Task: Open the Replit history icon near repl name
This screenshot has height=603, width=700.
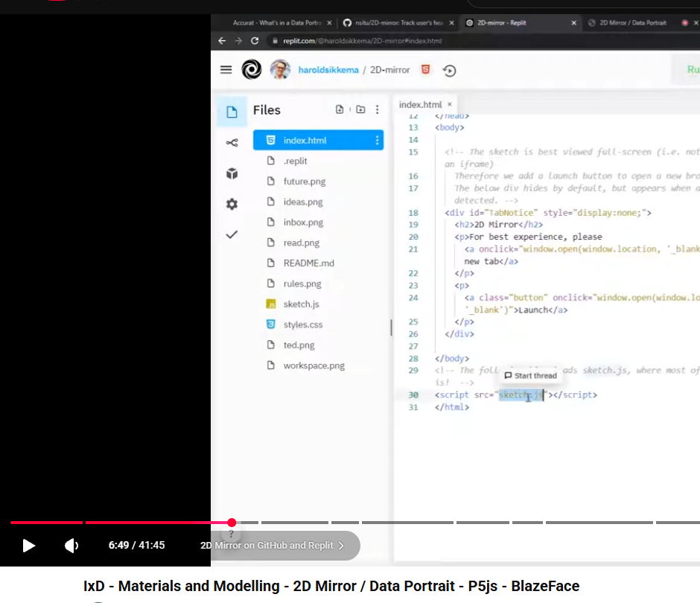Action: [x=448, y=69]
